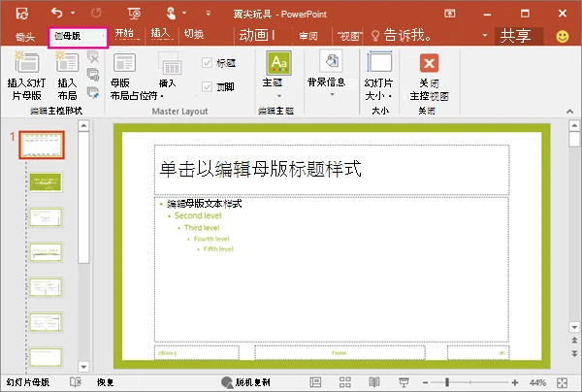Click zoom out minus button
The image size is (582, 392).
tap(426, 382)
